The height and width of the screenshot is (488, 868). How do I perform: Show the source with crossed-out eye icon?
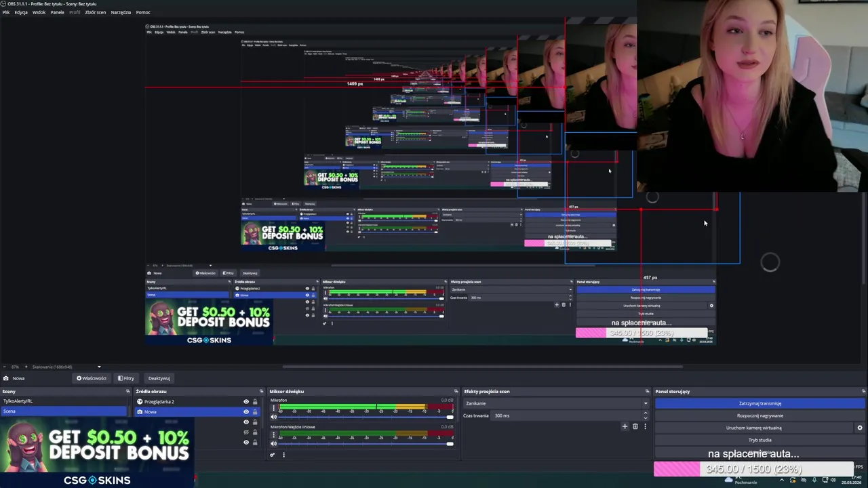246,432
